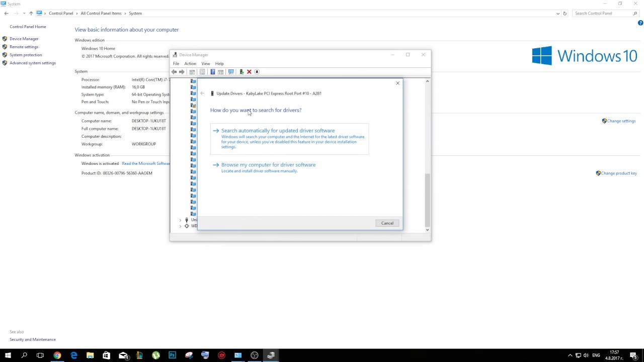Click the Device Manager scrollbar down arrow

pos(428,230)
